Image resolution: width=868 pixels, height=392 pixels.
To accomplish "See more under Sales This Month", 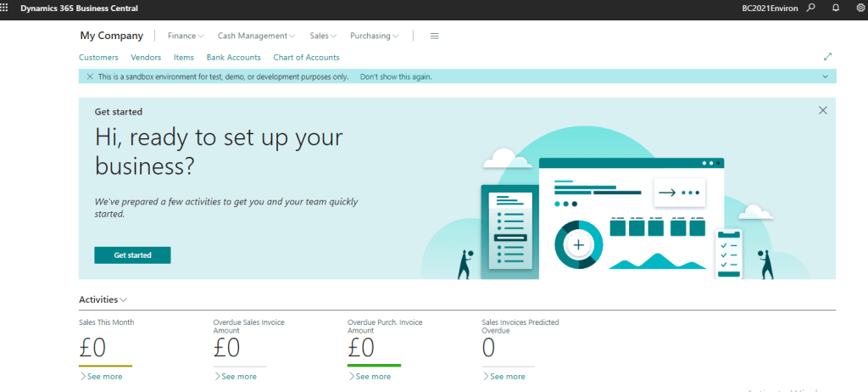I will point(101,376).
